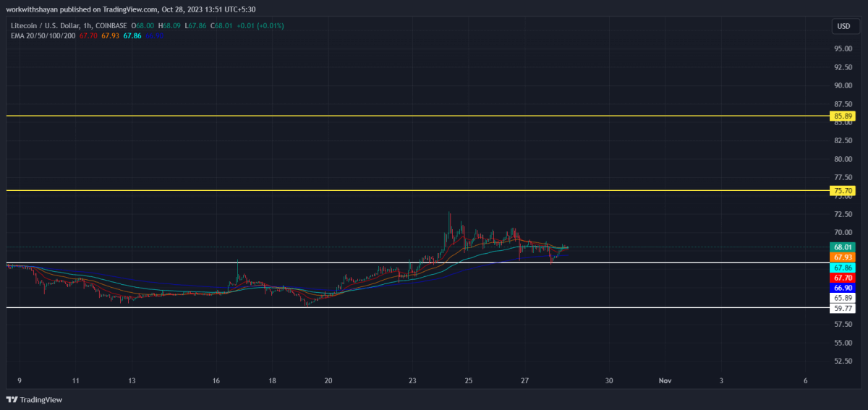Click the Nov label on time axis
Viewport: 868px width, 410px height.
tap(665, 380)
